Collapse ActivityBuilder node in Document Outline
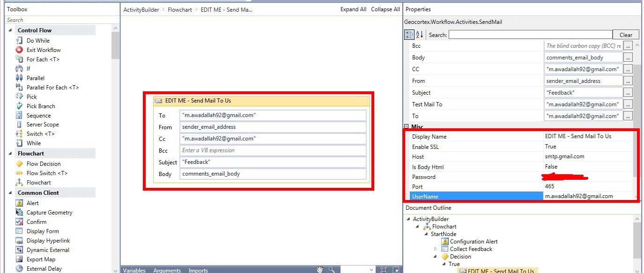This screenshot has width=644, height=273. click(x=409, y=219)
